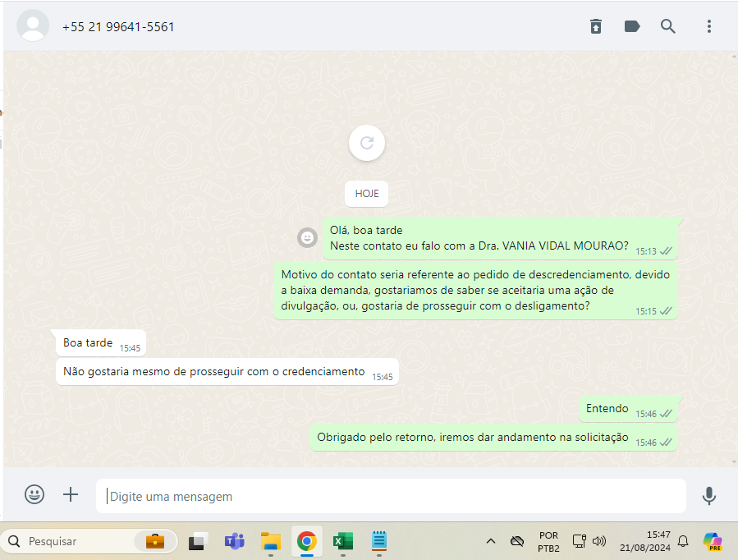This screenshot has height=560, width=738.
Task: Open Copilot preview icon on the taskbar
Action: [713, 541]
